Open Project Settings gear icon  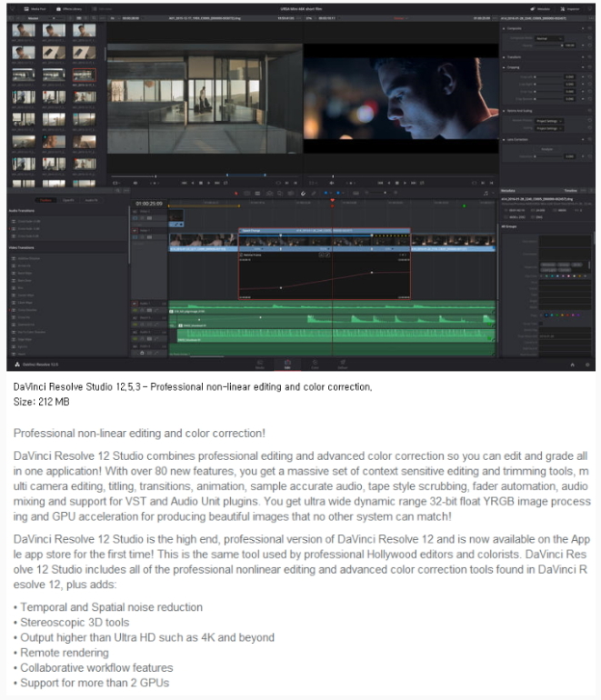[587, 365]
